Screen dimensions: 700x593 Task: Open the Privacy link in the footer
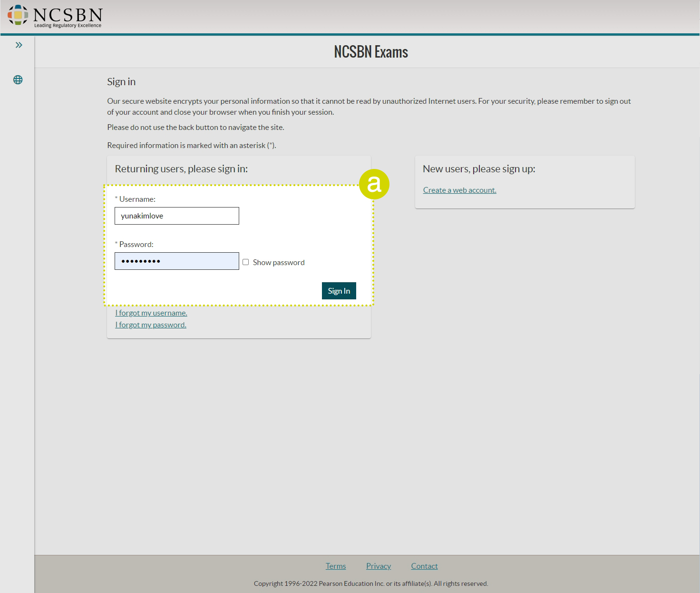tap(379, 566)
